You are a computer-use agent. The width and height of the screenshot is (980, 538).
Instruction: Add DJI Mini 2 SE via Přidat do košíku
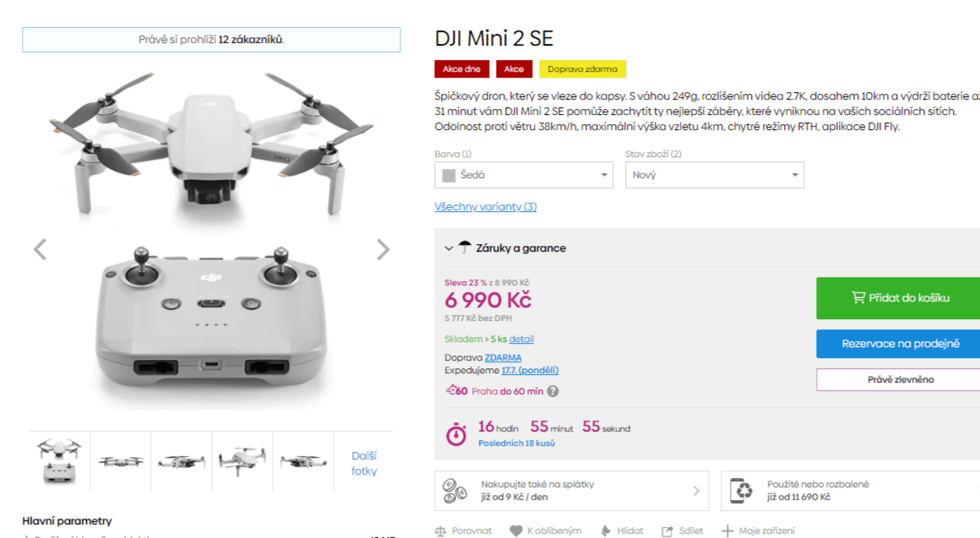[898, 298]
